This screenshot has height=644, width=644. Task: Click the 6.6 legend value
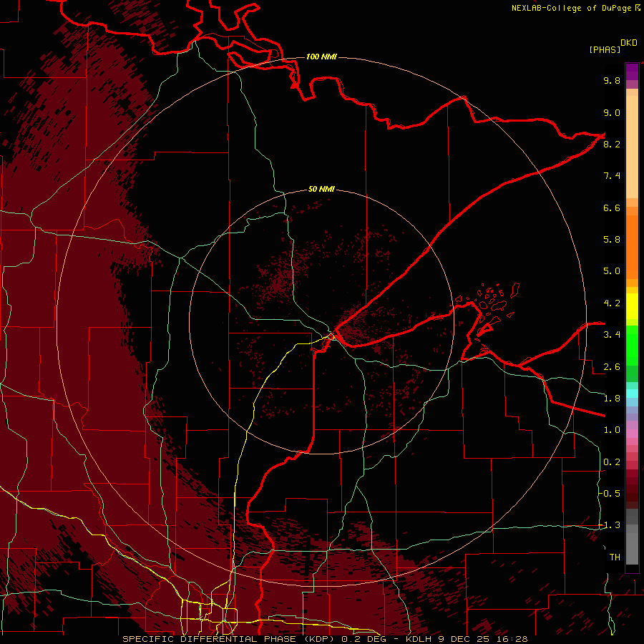[x=612, y=208]
